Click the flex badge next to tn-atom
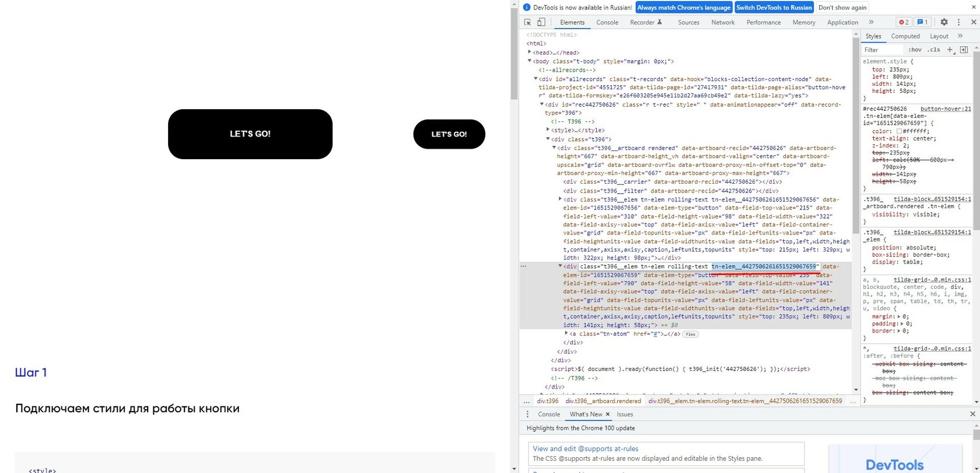 (x=691, y=334)
